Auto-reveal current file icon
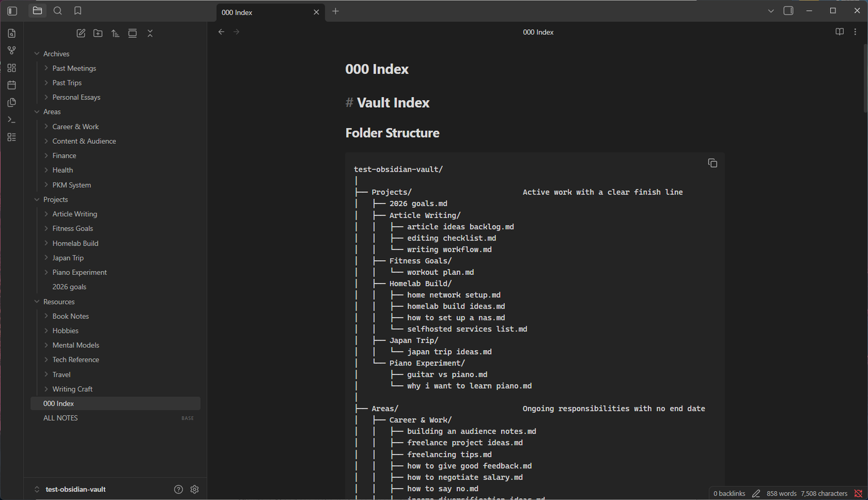868x500 pixels. coord(133,34)
